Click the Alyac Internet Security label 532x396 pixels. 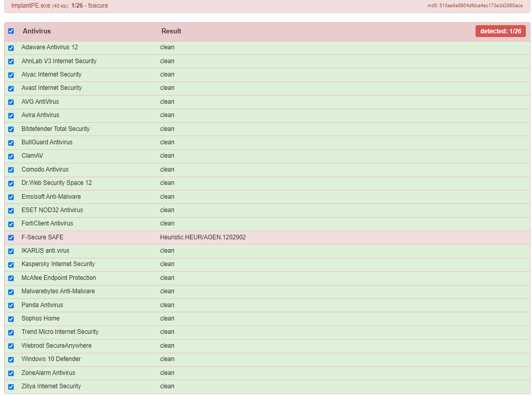pyautogui.click(x=52, y=74)
